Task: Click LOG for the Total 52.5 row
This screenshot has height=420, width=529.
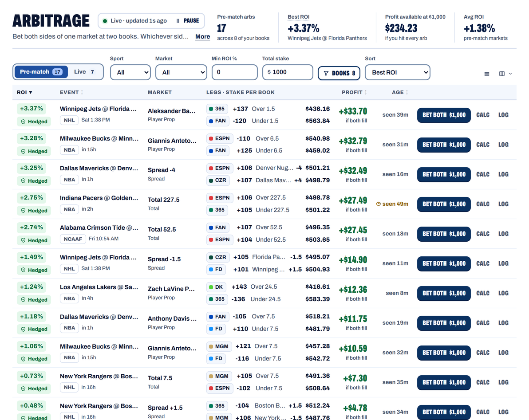Action: (x=503, y=234)
